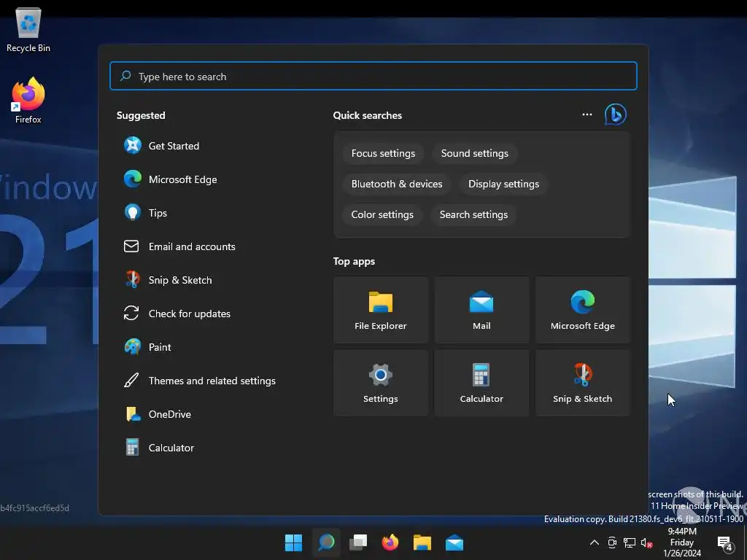747x560 pixels.
Task: Click the Start button on taskbar
Action: 293,542
